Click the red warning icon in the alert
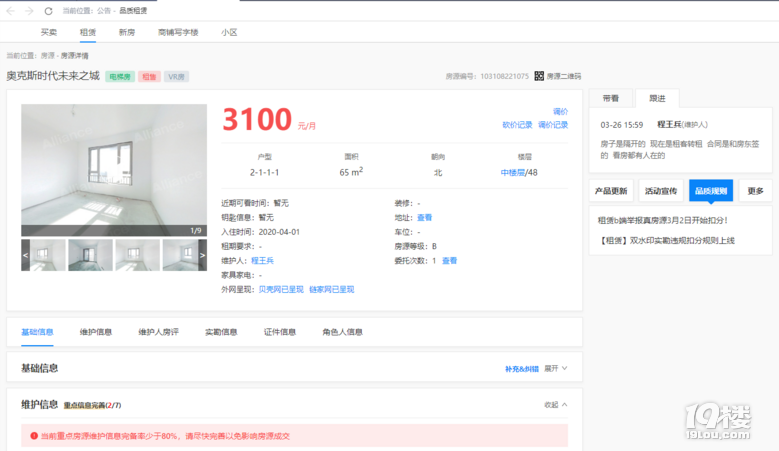779x451 pixels. (33, 436)
